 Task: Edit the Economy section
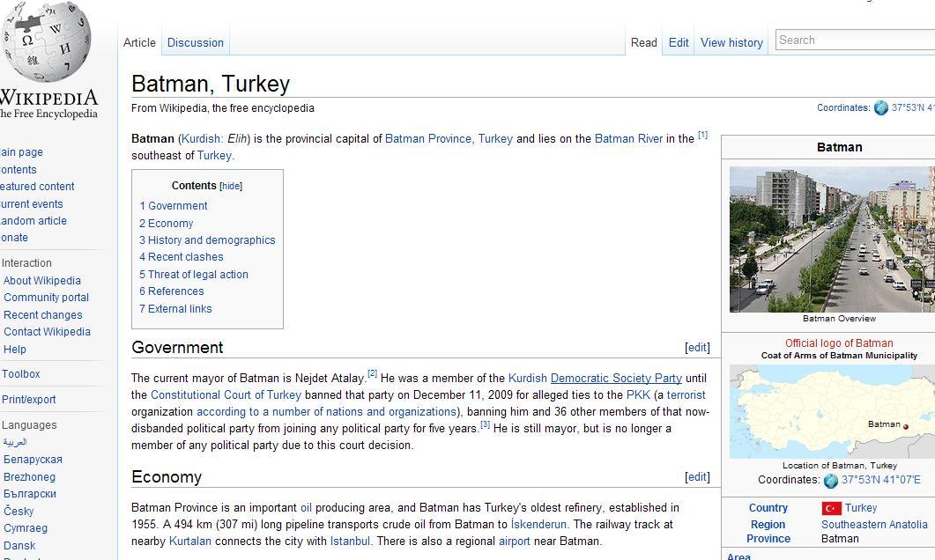(x=697, y=476)
